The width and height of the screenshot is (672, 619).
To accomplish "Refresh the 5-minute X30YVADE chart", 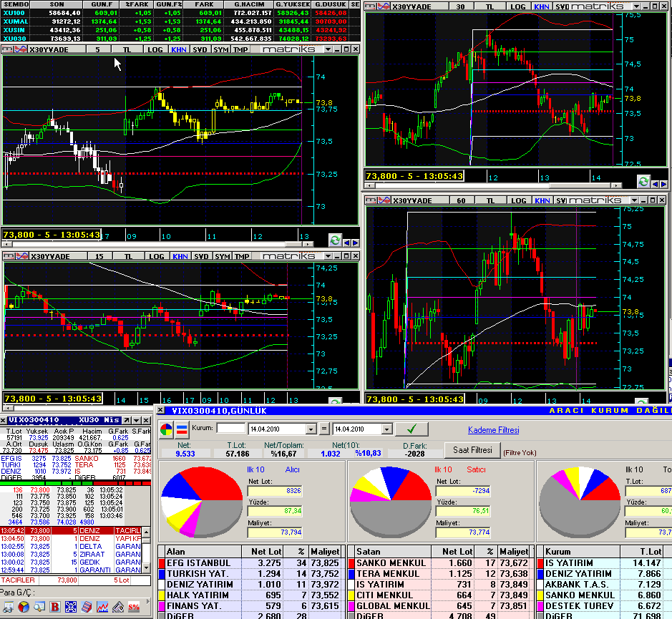I will (x=335, y=240).
